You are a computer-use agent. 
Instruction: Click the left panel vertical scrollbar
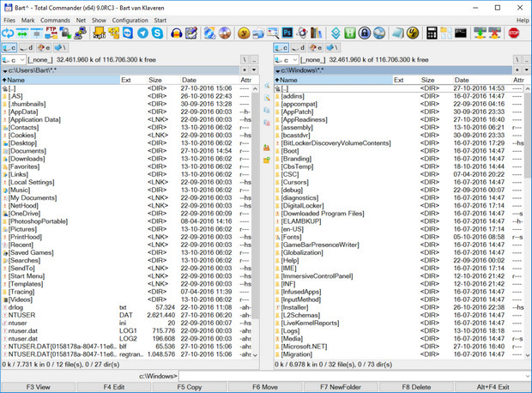tap(255, 221)
